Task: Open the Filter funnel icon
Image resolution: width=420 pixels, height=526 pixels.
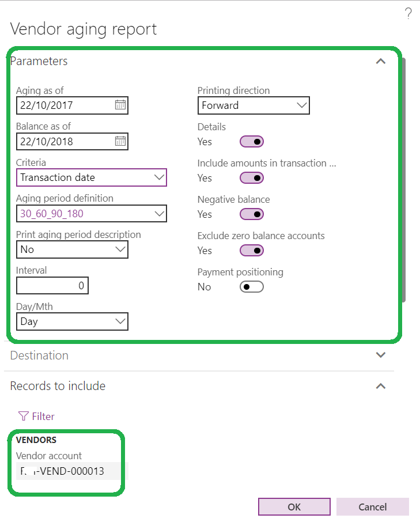Action: pyautogui.click(x=24, y=416)
